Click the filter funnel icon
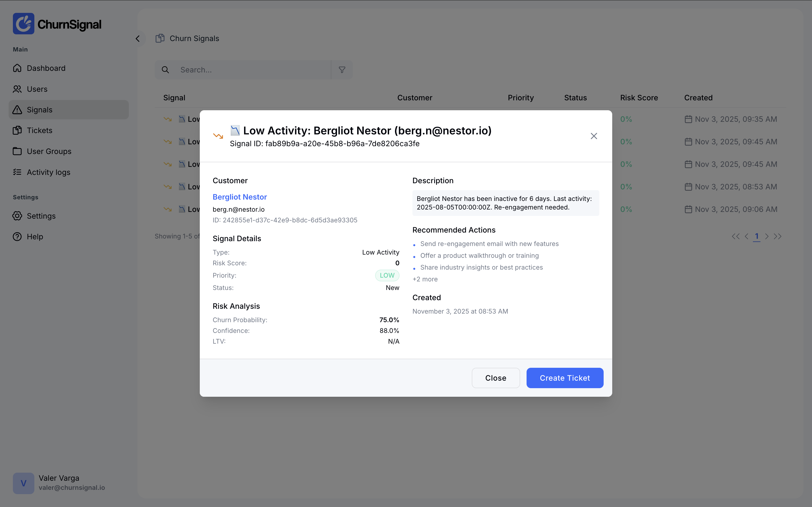The width and height of the screenshot is (812, 507). [x=342, y=70]
